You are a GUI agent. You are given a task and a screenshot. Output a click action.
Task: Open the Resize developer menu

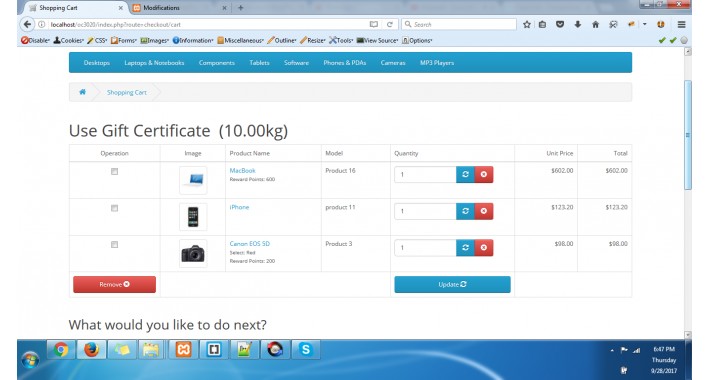[x=312, y=40]
